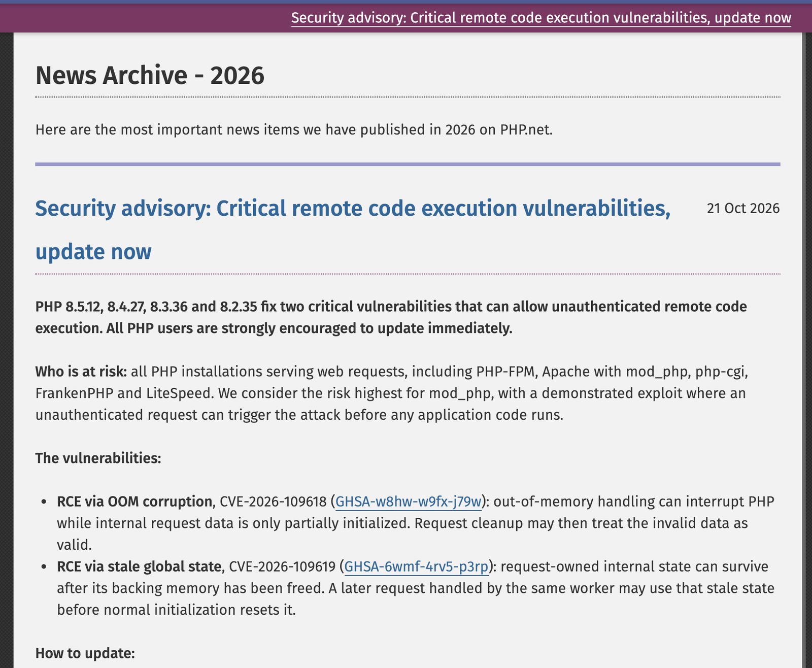
Task: Select the News Archive - 2026 title
Action: [150, 75]
